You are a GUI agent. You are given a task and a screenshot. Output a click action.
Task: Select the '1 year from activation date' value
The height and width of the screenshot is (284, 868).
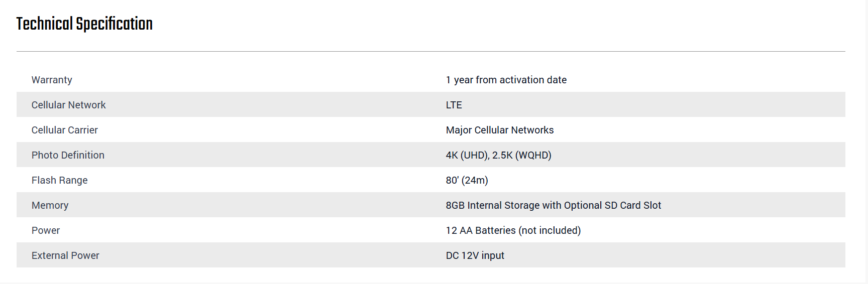(x=506, y=80)
